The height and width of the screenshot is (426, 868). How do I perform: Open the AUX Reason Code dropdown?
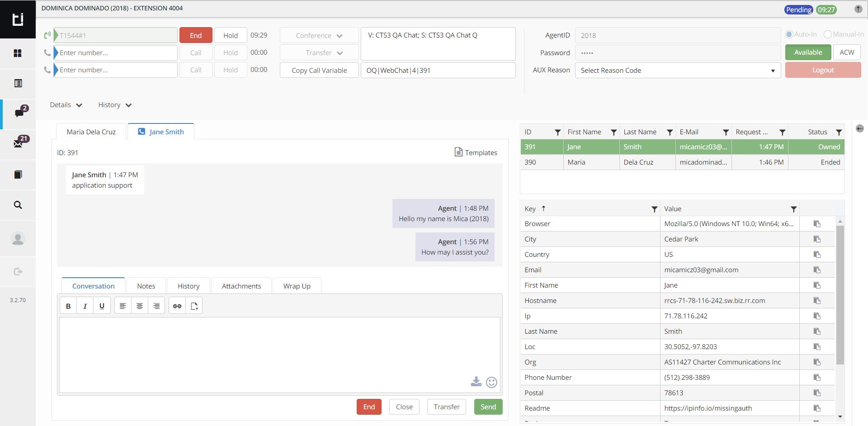(677, 71)
